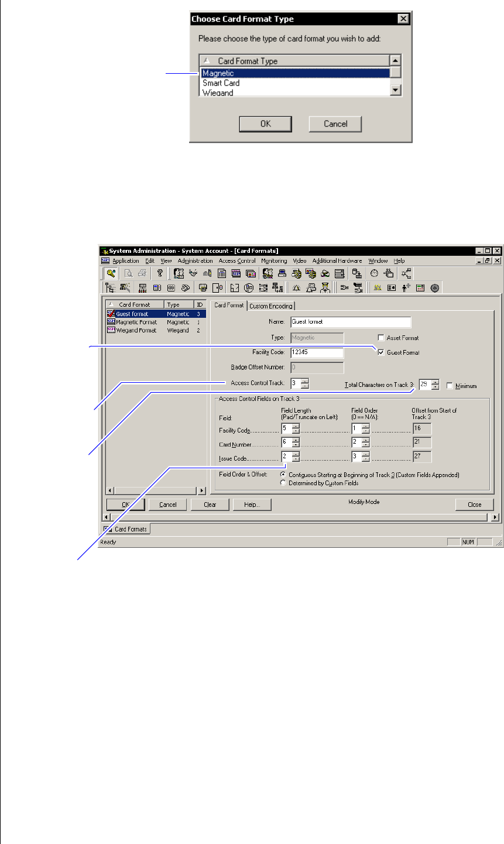504x844 pixels.
Task: Click scroll up arrow in type list
Action: [x=395, y=60]
